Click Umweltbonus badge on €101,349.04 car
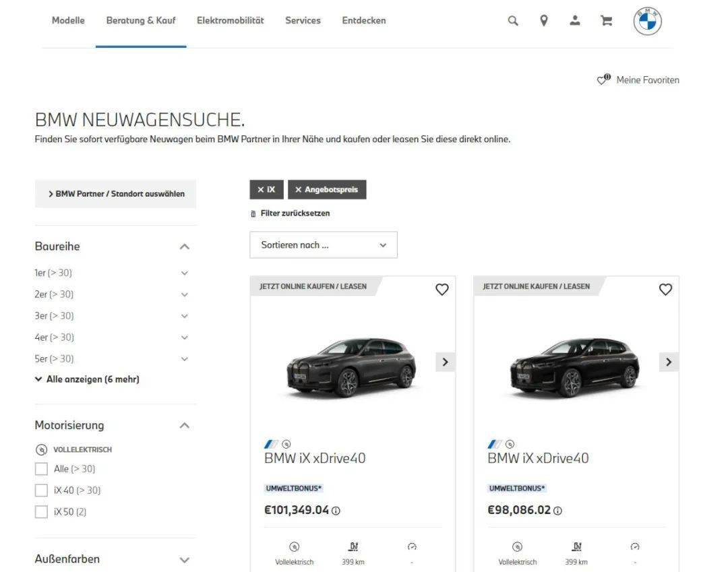Screen dimensions: 728x572 (x=293, y=488)
